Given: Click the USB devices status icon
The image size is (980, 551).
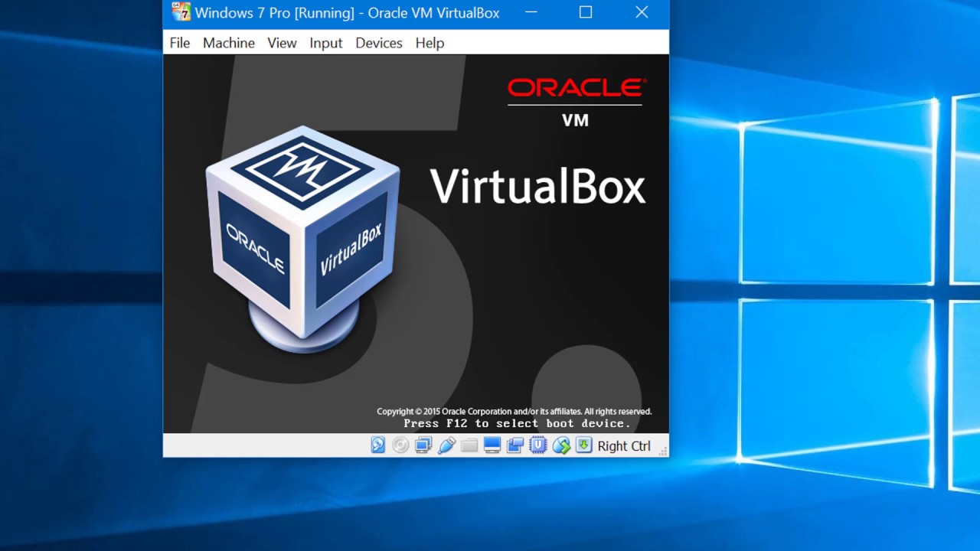Looking at the screenshot, I should 446,445.
